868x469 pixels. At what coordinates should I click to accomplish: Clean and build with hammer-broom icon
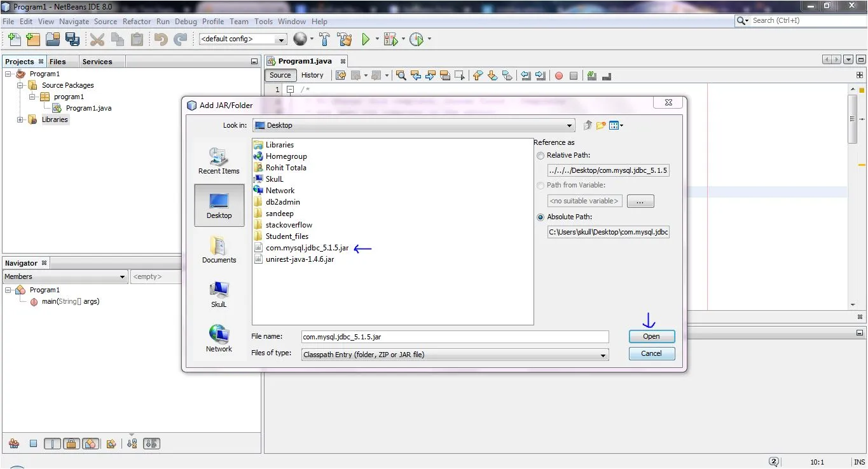[x=345, y=39]
